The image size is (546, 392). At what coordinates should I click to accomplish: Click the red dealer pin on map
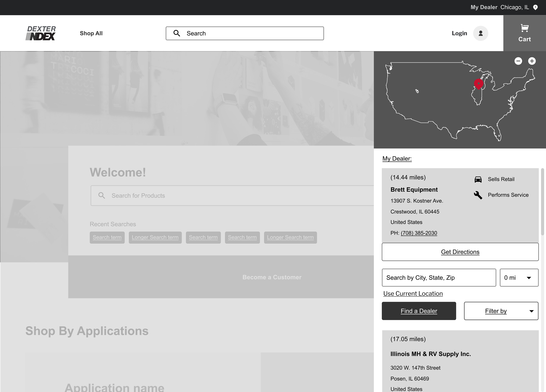click(x=479, y=84)
